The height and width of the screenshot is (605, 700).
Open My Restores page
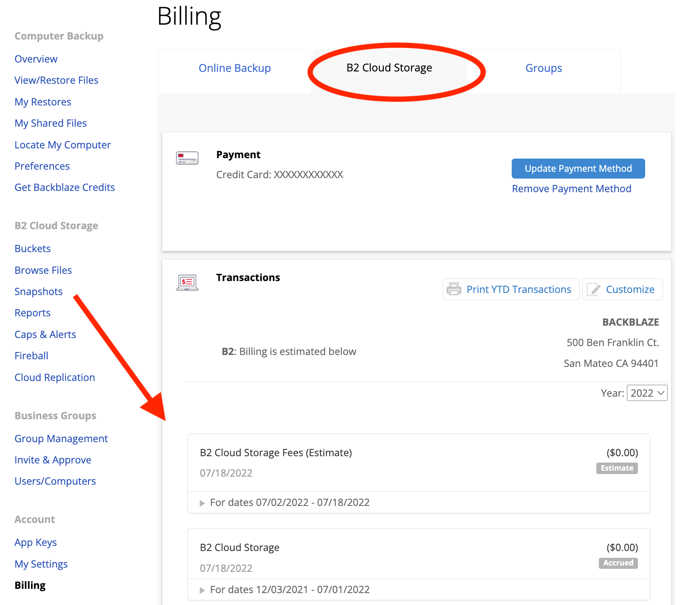43,102
